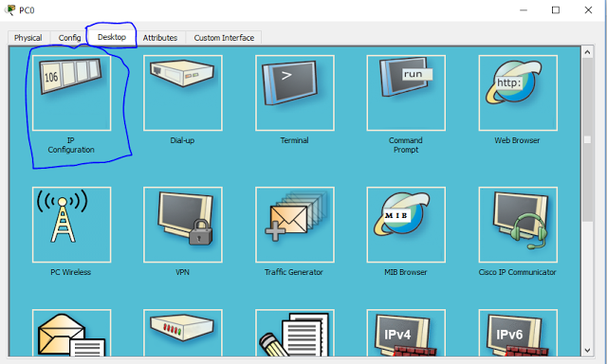The width and height of the screenshot is (607, 364).
Task: Launch PC Wireless tower icon
Action: [x=72, y=225]
